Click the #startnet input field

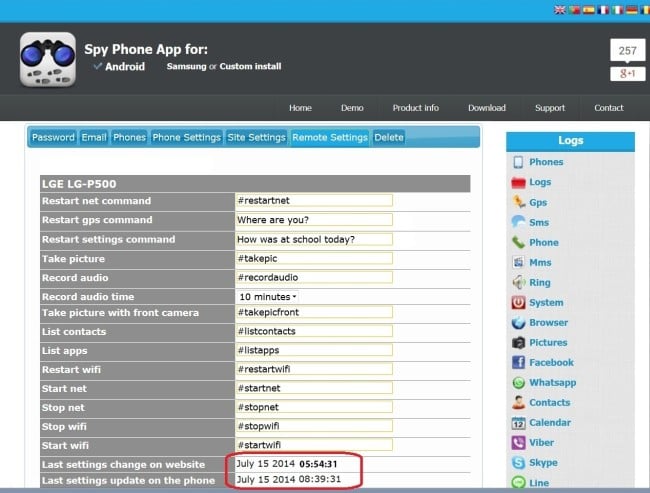[314, 388]
